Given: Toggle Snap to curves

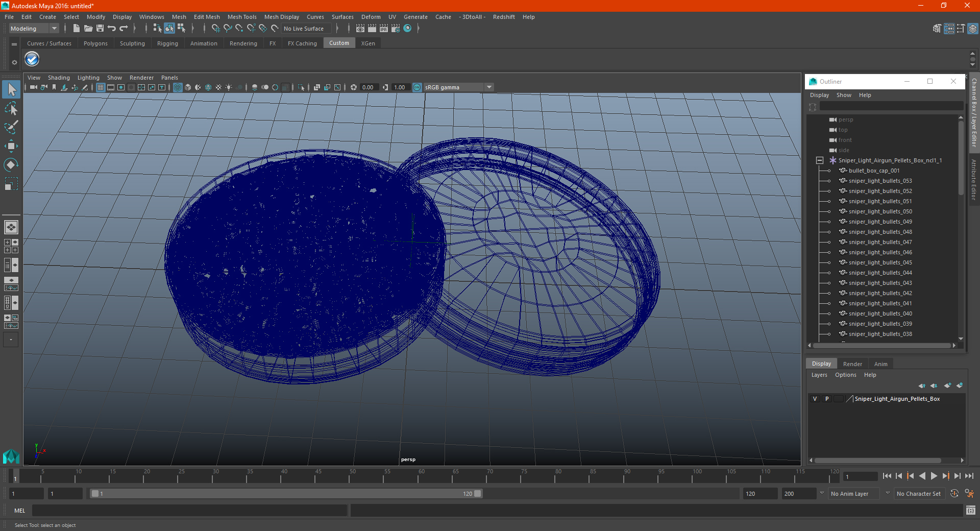Looking at the screenshot, I should click(x=228, y=29).
